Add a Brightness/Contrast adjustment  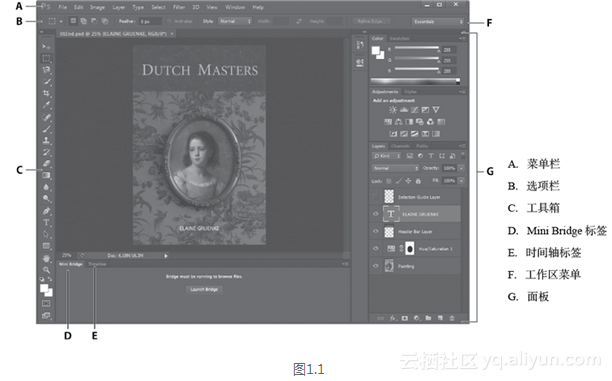[393, 110]
